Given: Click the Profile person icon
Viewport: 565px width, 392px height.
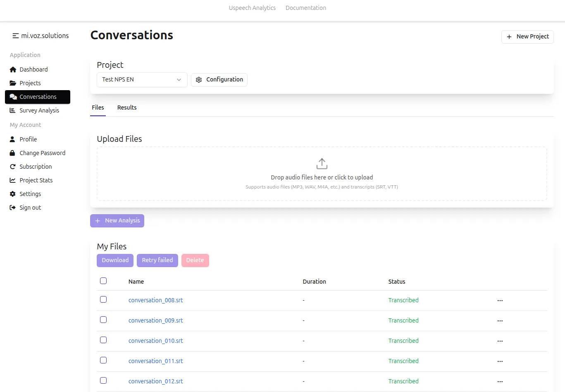Looking at the screenshot, I should pyautogui.click(x=12, y=139).
